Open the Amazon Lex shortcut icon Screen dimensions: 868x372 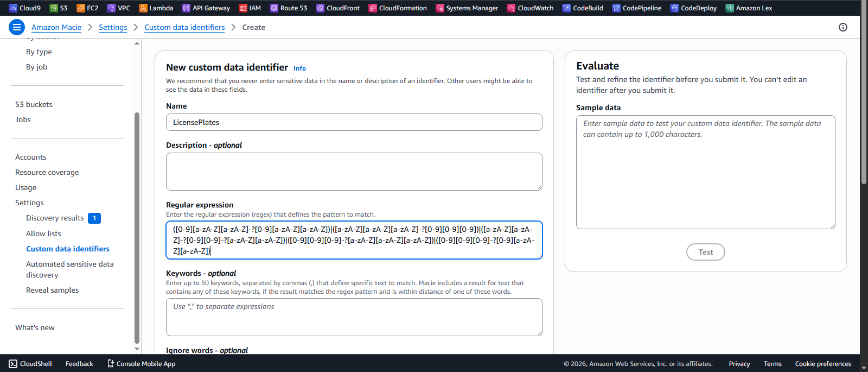tap(730, 8)
